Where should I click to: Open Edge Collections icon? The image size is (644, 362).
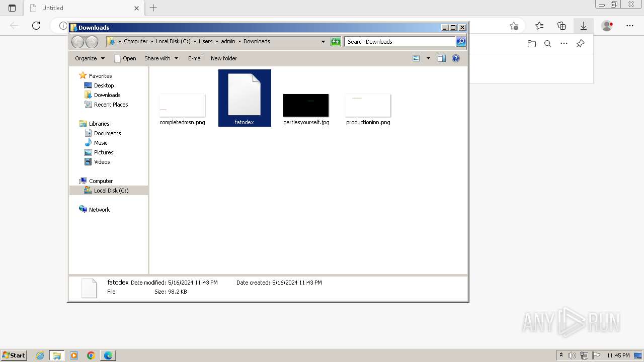tap(561, 26)
